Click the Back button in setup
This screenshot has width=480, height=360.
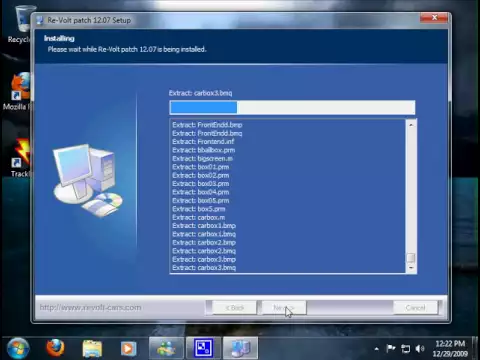pos(235,308)
